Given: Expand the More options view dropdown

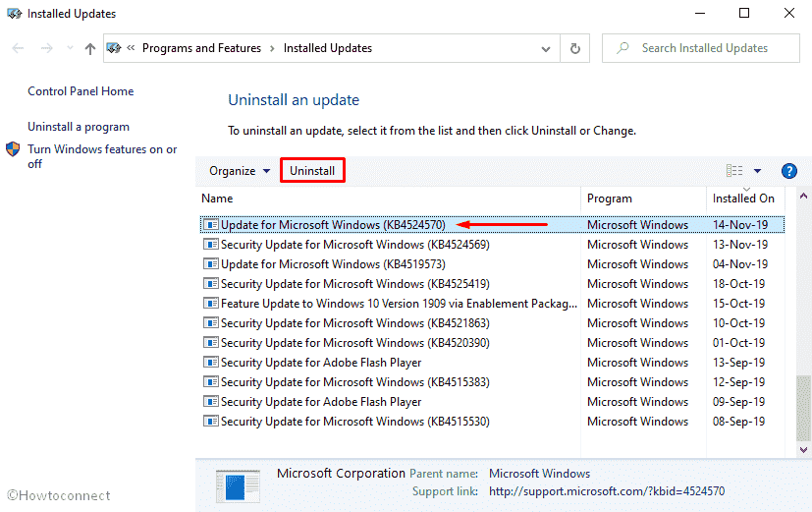Looking at the screenshot, I should point(757,171).
